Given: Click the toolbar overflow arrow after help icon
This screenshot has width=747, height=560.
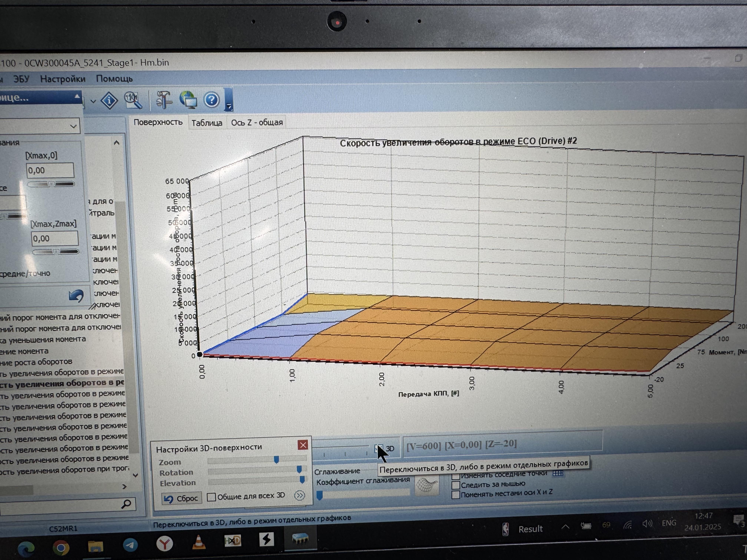Looking at the screenshot, I should coord(229,100).
